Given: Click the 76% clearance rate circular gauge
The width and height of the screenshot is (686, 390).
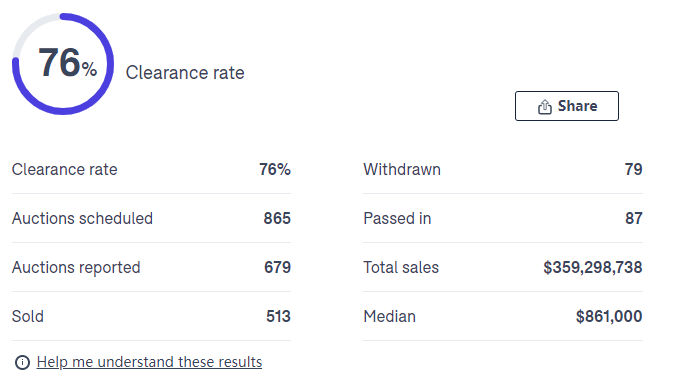Looking at the screenshot, I should click(x=63, y=64).
